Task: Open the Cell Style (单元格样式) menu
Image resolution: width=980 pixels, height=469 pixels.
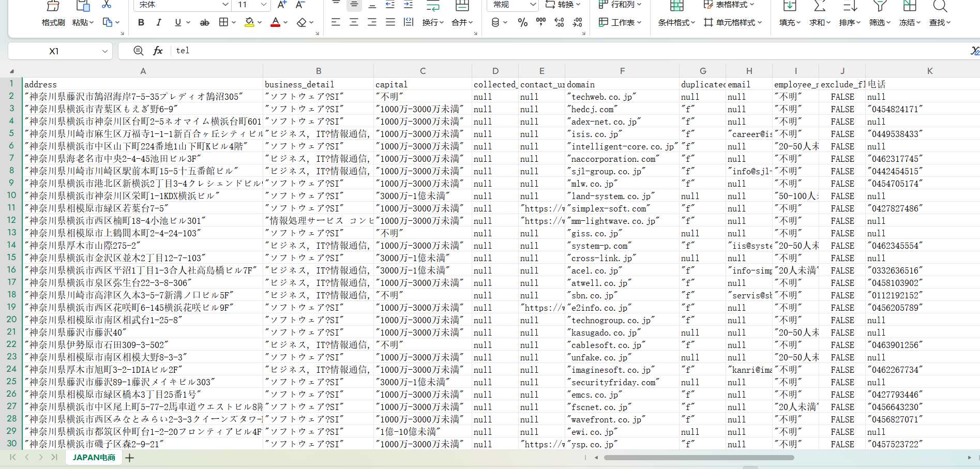Action: [733, 22]
